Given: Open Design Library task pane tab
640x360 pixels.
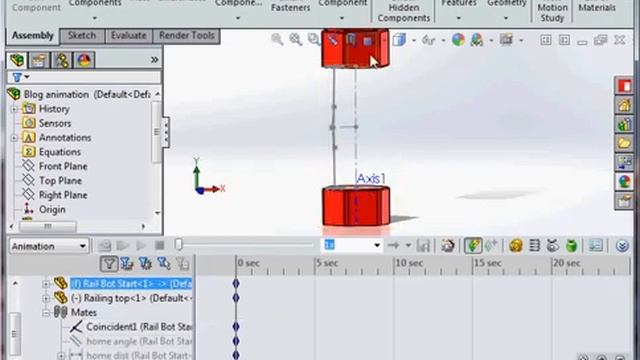Looking at the screenshot, I should 624,124.
